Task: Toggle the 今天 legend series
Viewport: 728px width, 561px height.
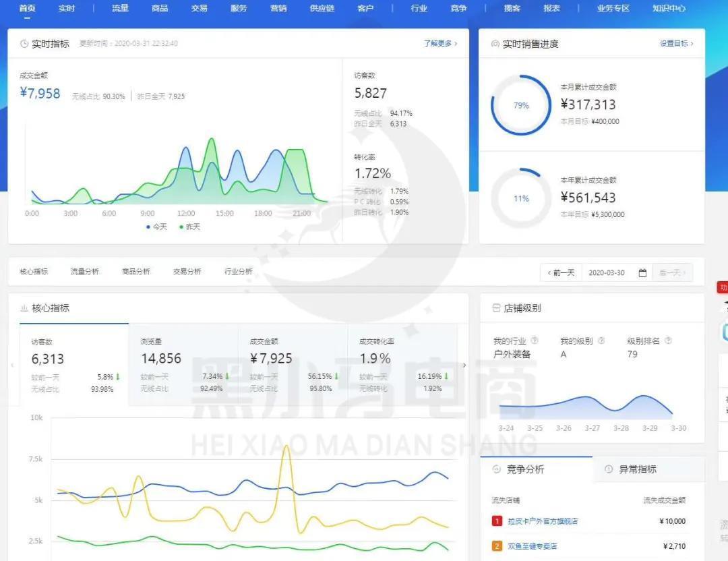Action: (156, 227)
